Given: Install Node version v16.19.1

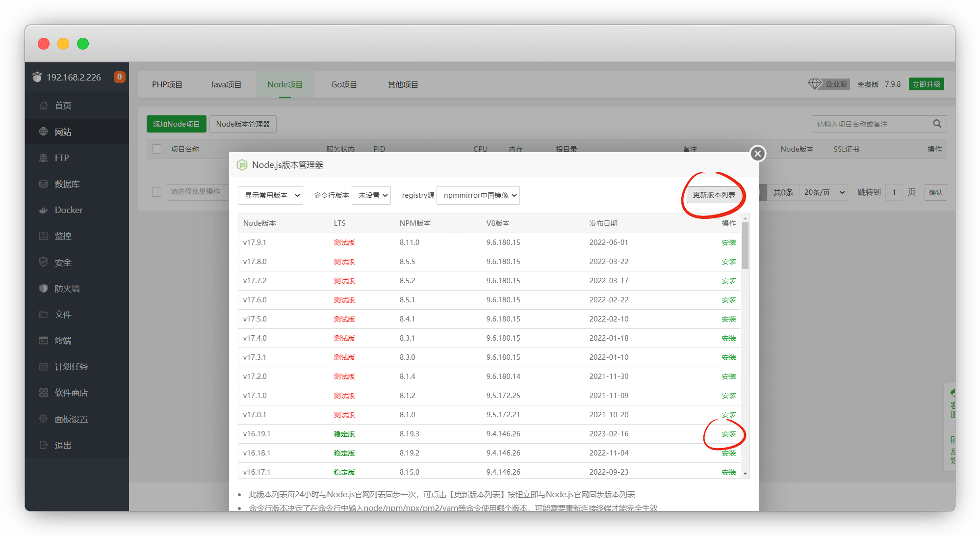Looking at the screenshot, I should coord(728,434).
